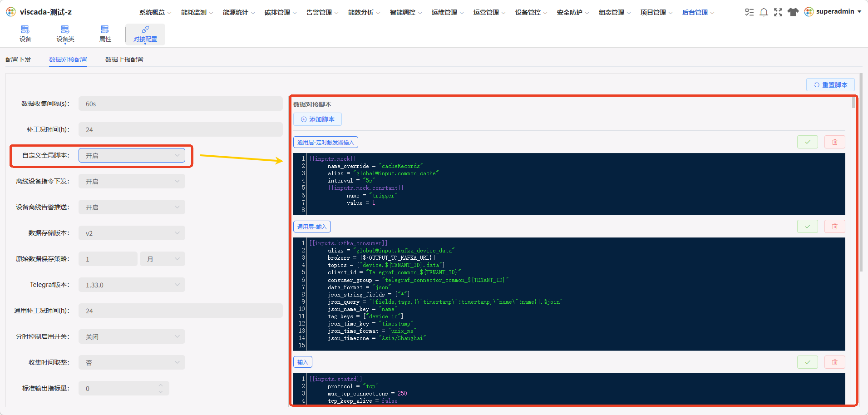This screenshot has height=415, width=868.
Task: Click the script panel inner scrollbar
Action: pyautogui.click(x=853, y=103)
